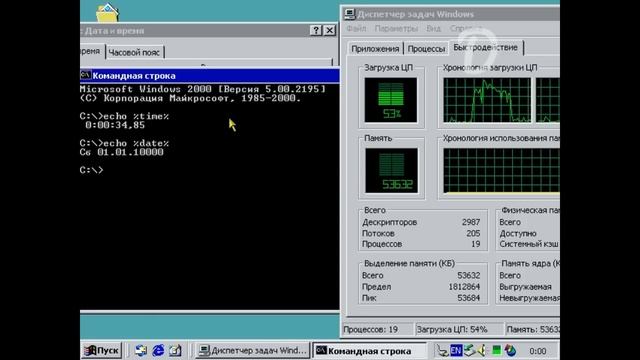Switch to the Процессы tab
The height and width of the screenshot is (360, 640).
coord(426,49)
